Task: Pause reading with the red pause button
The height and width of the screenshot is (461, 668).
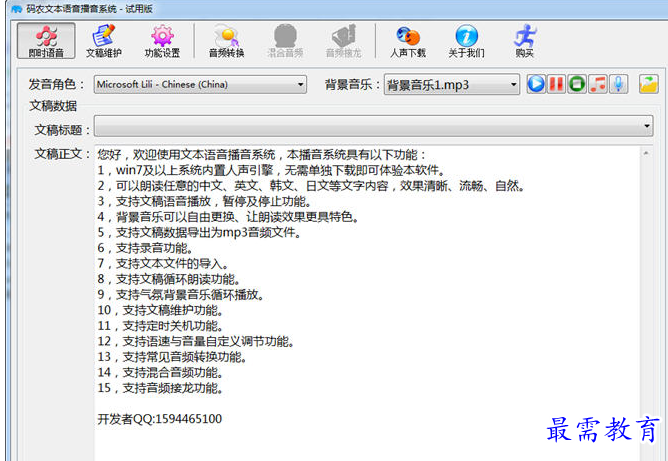Action: point(556,84)
